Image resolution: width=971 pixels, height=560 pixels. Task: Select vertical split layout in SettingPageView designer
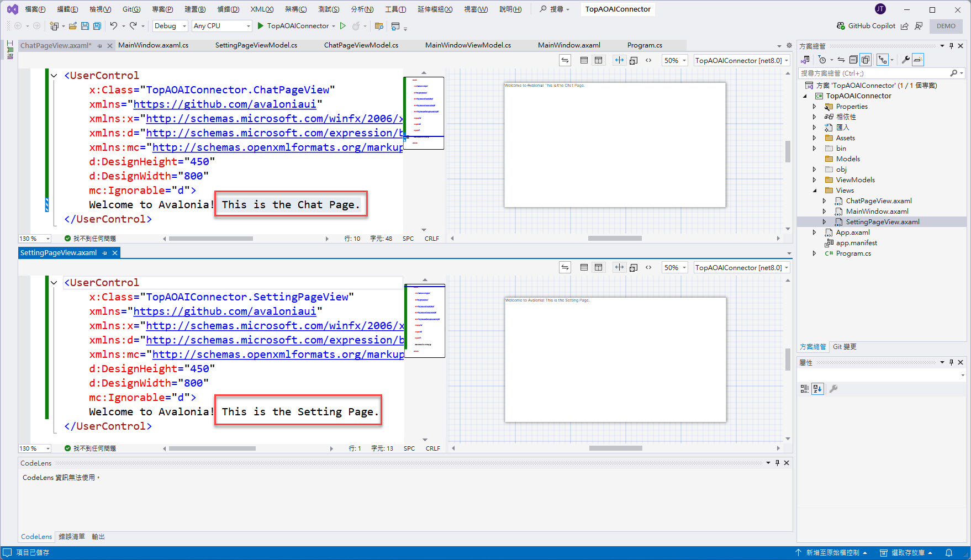click(598, 267)
